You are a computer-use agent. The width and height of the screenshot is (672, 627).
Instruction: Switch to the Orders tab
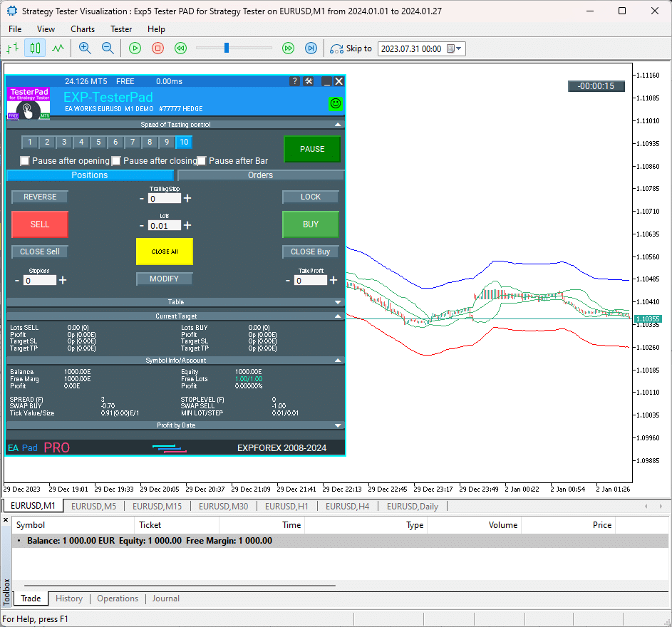pyautogui.click(x=261, y=175)
